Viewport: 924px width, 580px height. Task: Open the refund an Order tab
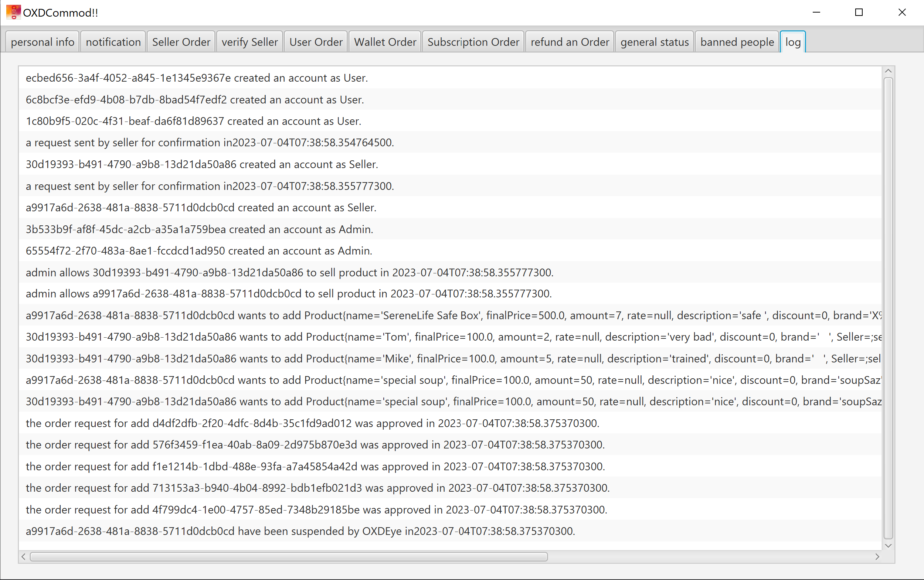tap(570, 42)
